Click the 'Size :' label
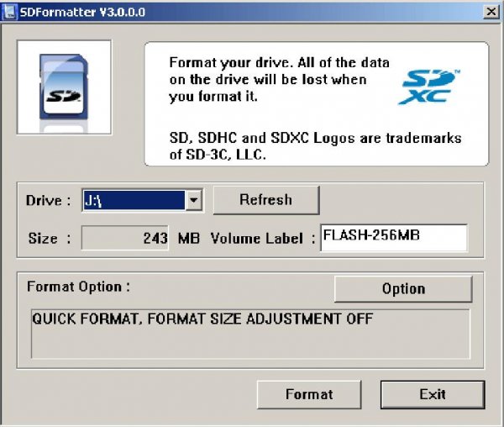 (x=50, y=238)
